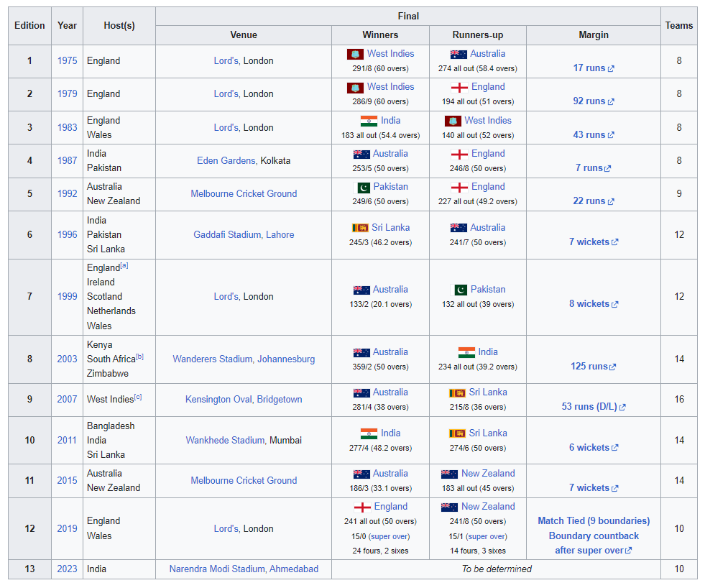Open the 1999 year link

pyautogui.click(x=67, y=296)
